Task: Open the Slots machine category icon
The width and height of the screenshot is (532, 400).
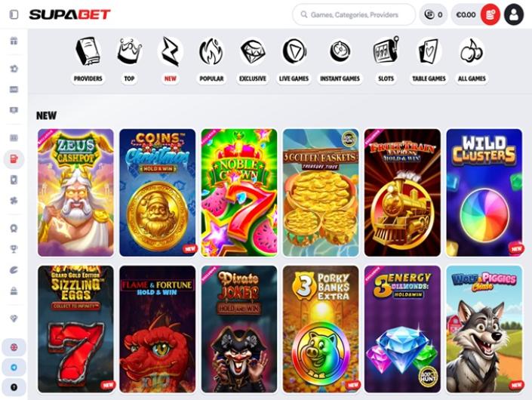Action: pyautogui.click(x=386, y=51)
